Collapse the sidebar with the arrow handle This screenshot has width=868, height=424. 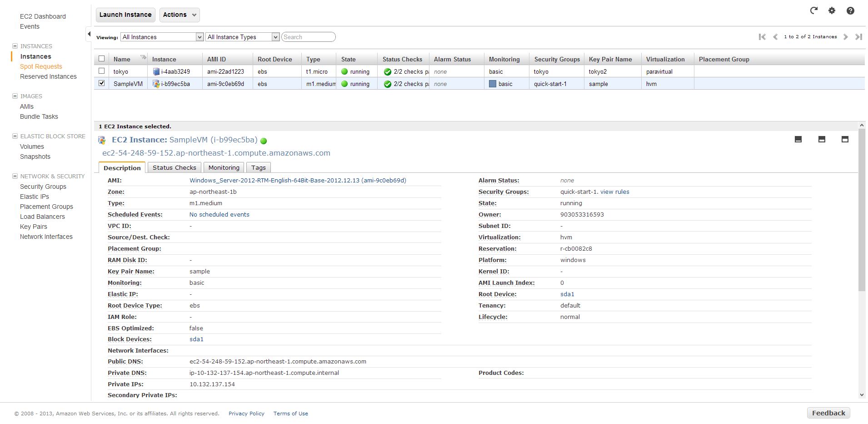(x=89, y=34)
